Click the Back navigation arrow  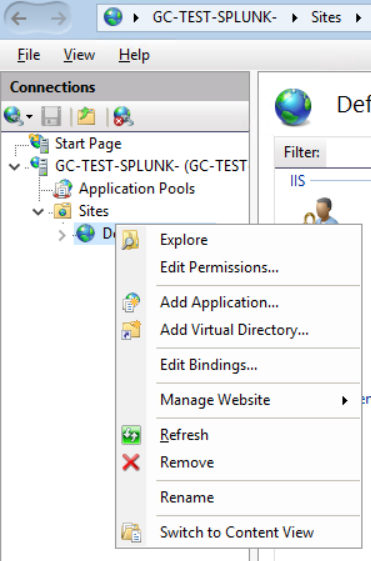coord(19,18)
